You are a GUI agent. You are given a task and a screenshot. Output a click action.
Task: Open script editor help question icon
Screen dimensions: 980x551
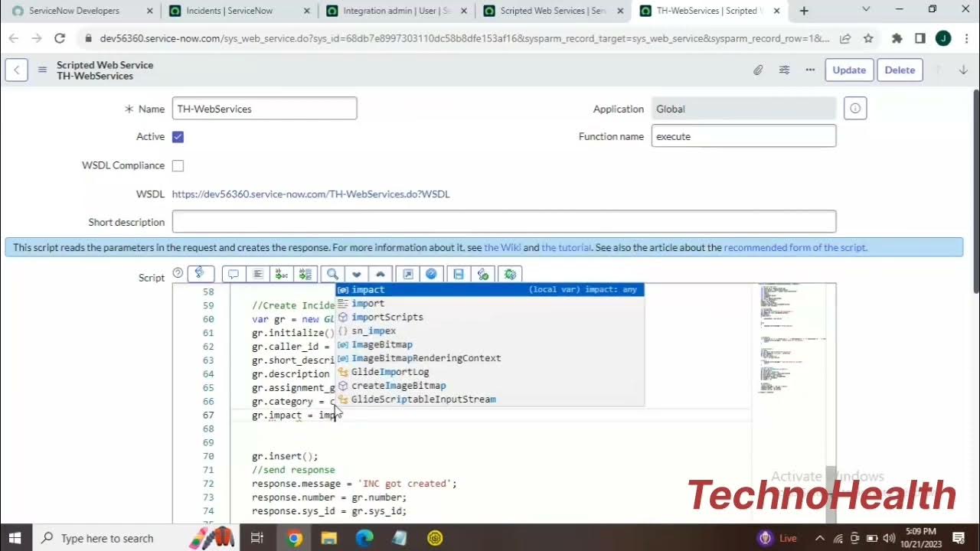[178, 273]
